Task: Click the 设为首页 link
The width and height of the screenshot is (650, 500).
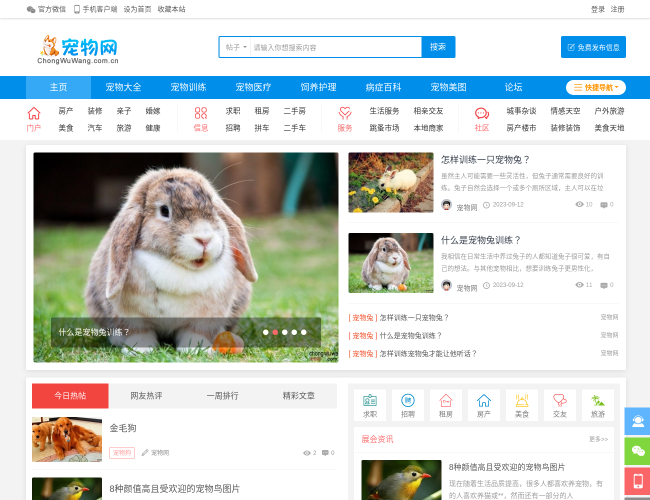Action: (x=137, y=9)
